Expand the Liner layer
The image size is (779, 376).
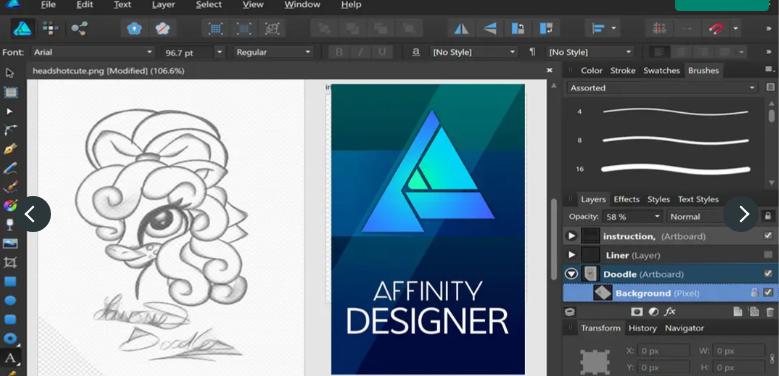pos(571,255)
